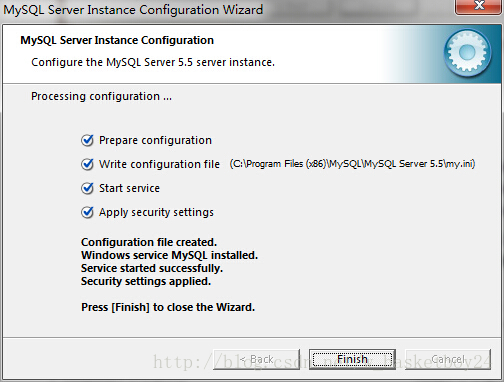Click the Apply security settings checkmark icon
The height and width of the screenshot is (382, 504).
click(x=87, y=212)
